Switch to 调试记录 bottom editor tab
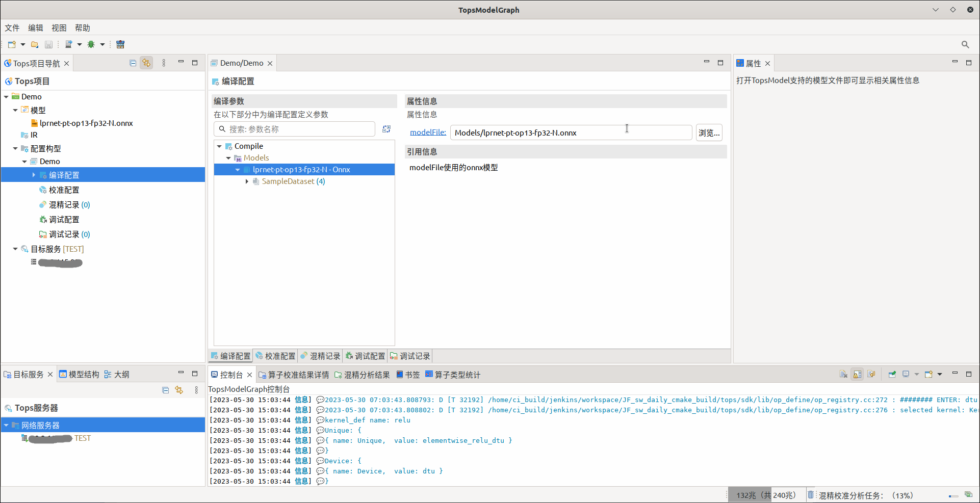Screen dimensions: 980x503 pos(410,356)
